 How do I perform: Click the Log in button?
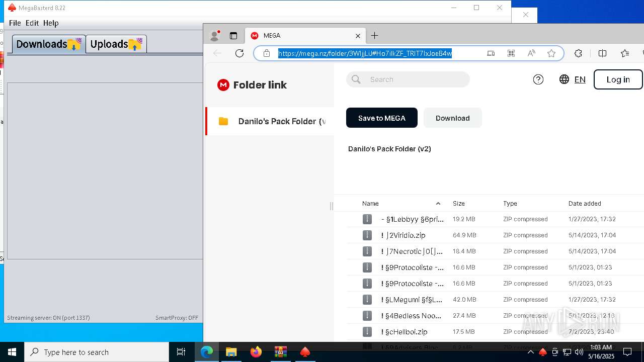tap(618, 79)
